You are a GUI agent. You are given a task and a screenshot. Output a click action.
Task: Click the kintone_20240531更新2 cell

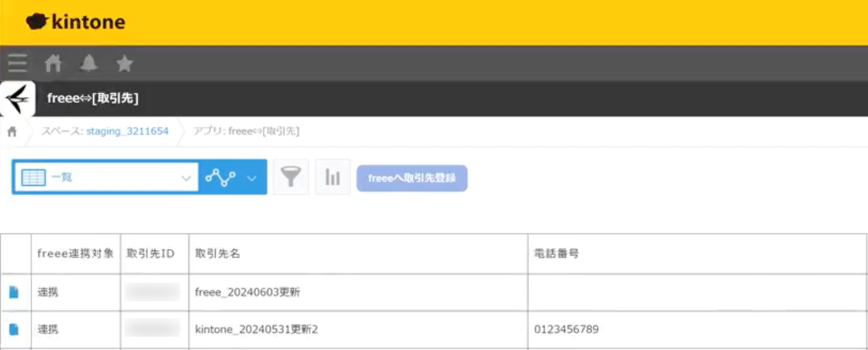coord(358,330)
